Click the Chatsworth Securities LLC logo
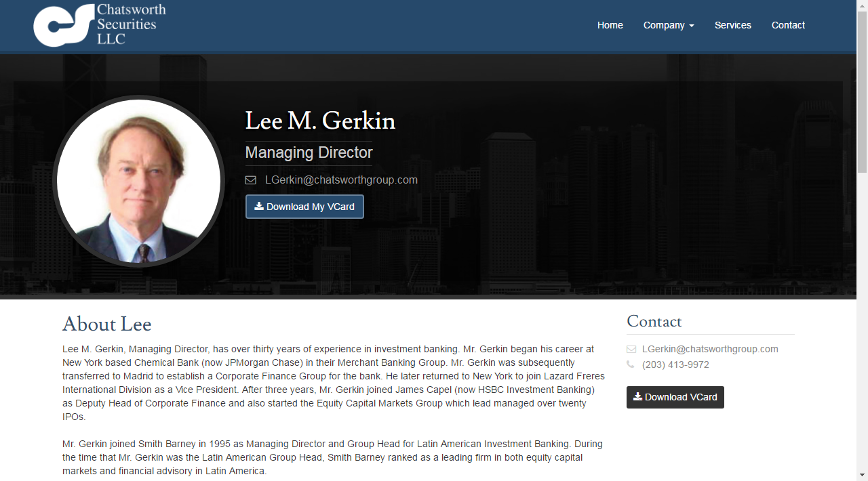Viewport: 868px width, 481px height. (100, 25)
